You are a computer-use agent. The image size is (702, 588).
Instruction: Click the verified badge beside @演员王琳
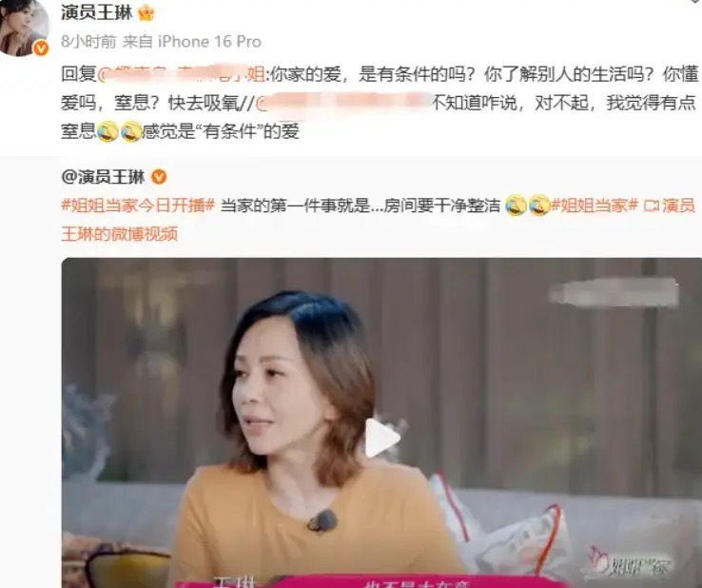pos(159,177)
